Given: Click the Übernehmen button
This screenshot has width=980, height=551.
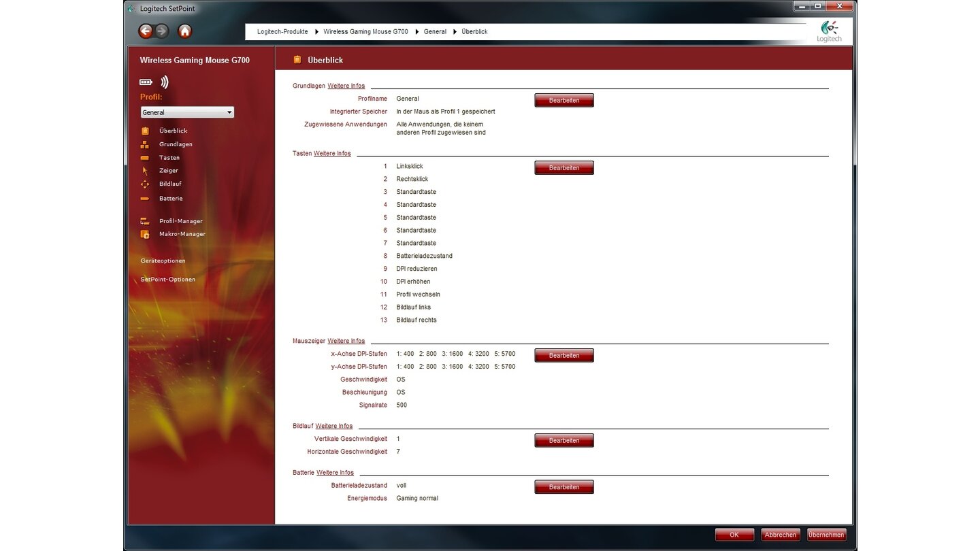Looking at the screenshot, I should click(x=827, y=535).
